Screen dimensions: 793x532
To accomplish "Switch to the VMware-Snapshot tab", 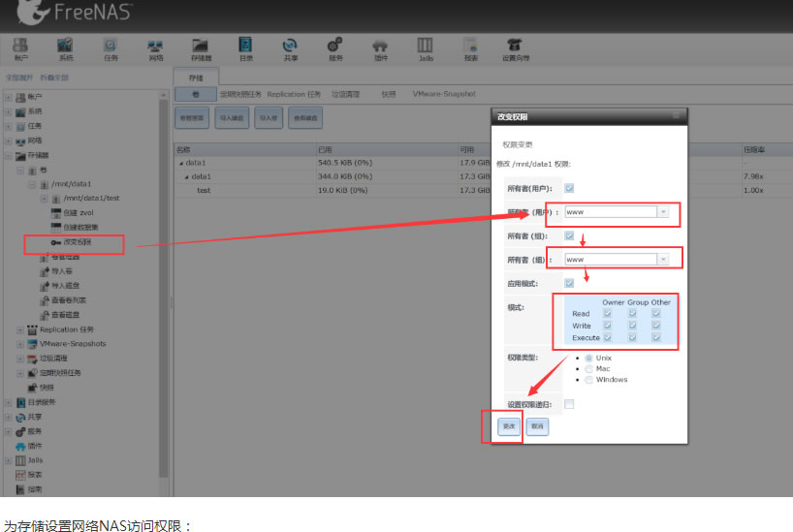I will [x=443, y=94].
